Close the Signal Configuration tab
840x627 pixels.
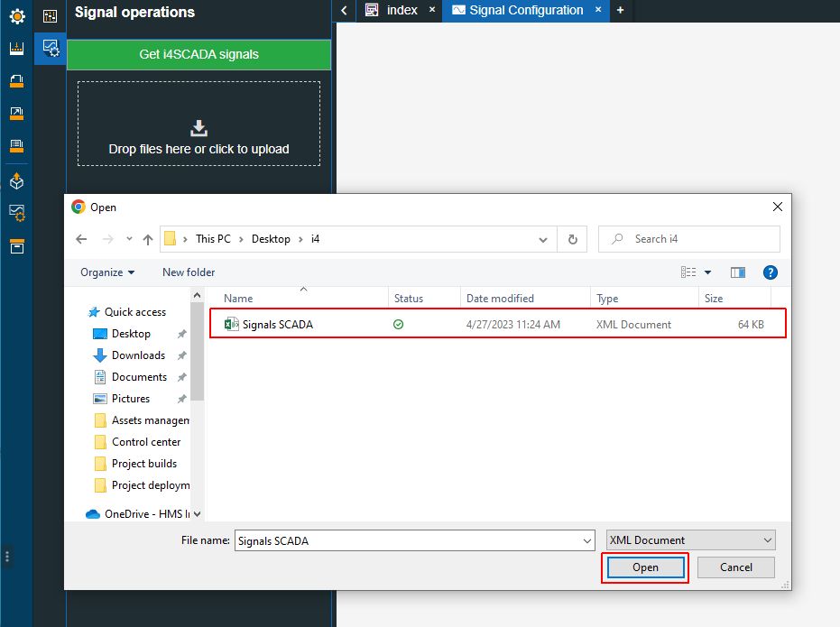click(598, 10)
